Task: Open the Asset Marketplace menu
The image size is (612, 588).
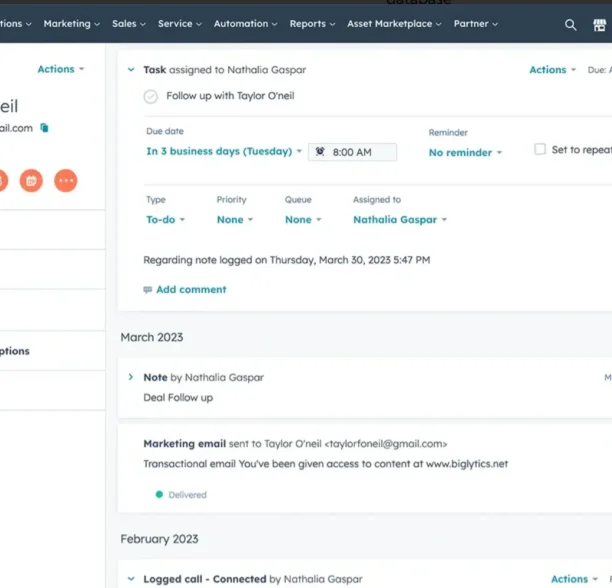Action: 394,24
